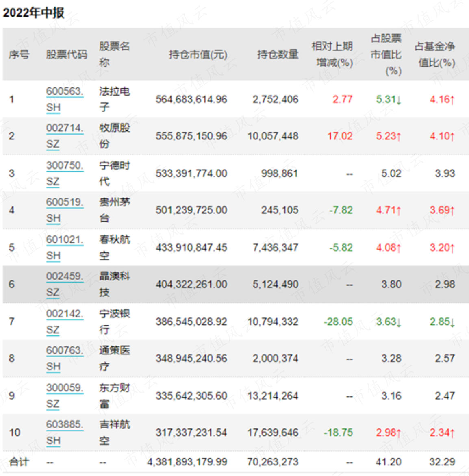Open stock code link 600763.SH
This screenshot has height=476, width=469.
64,358
